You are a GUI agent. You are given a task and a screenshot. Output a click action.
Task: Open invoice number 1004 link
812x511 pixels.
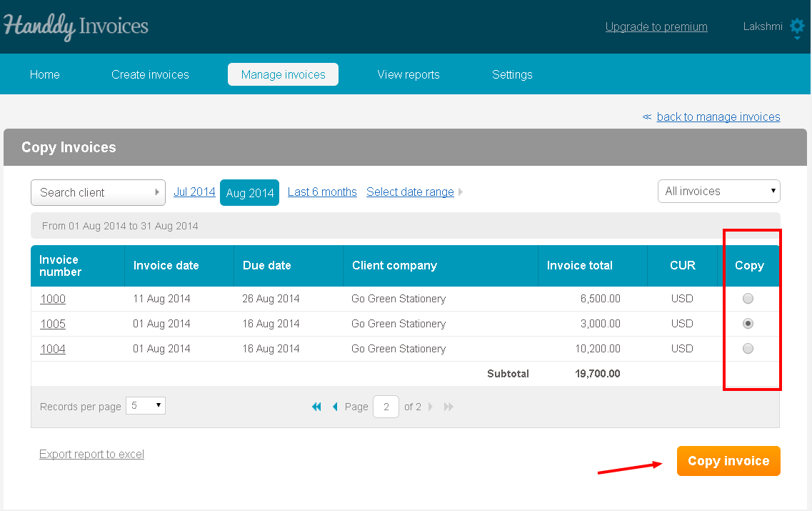[53, 349]
